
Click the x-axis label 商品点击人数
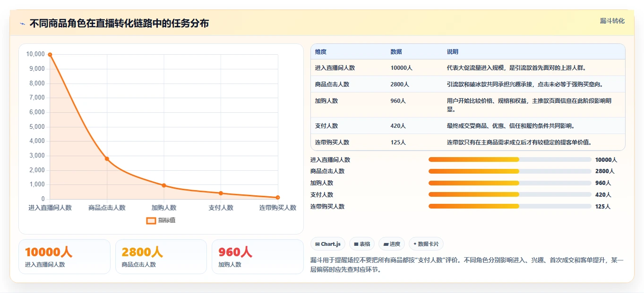(x=107, y=208)
